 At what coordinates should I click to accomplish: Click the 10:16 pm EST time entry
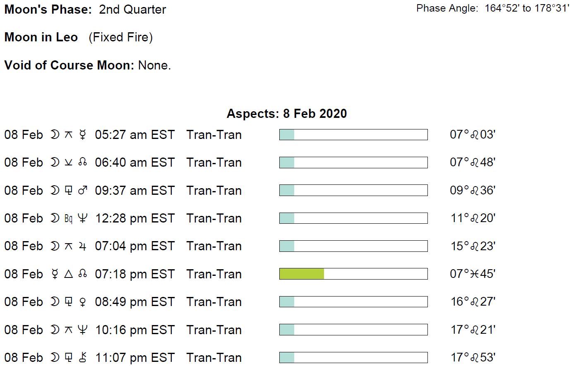point(135,330)
